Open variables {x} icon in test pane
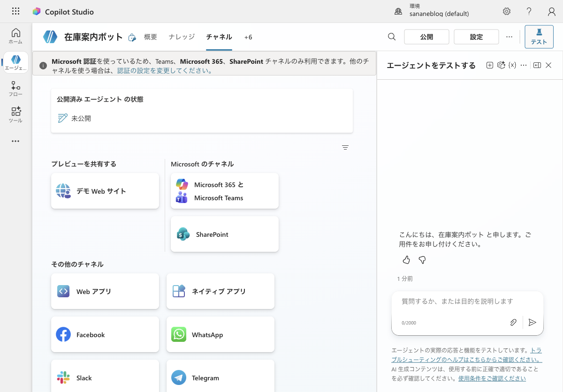The height and width of the screenshot is (392, 563). pos(512,65)
